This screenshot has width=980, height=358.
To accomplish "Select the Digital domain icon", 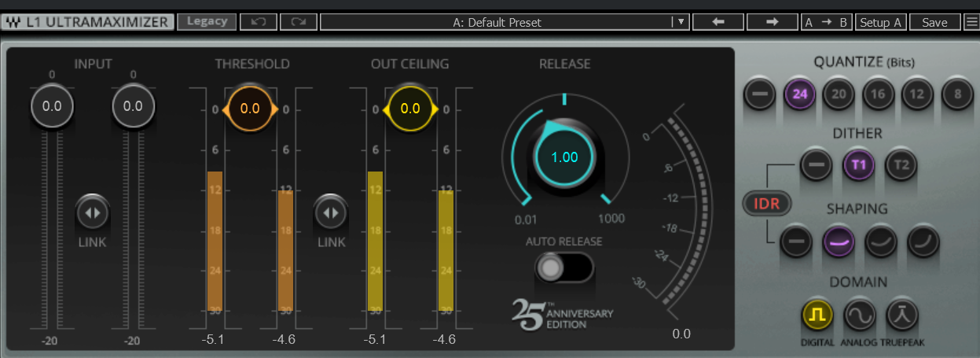I will [x=817, y=316].
